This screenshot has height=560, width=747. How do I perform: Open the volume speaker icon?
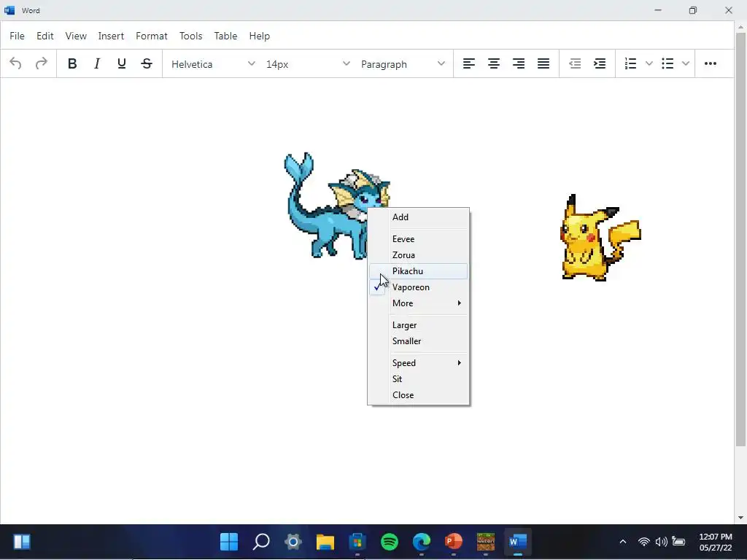(661, 542)
